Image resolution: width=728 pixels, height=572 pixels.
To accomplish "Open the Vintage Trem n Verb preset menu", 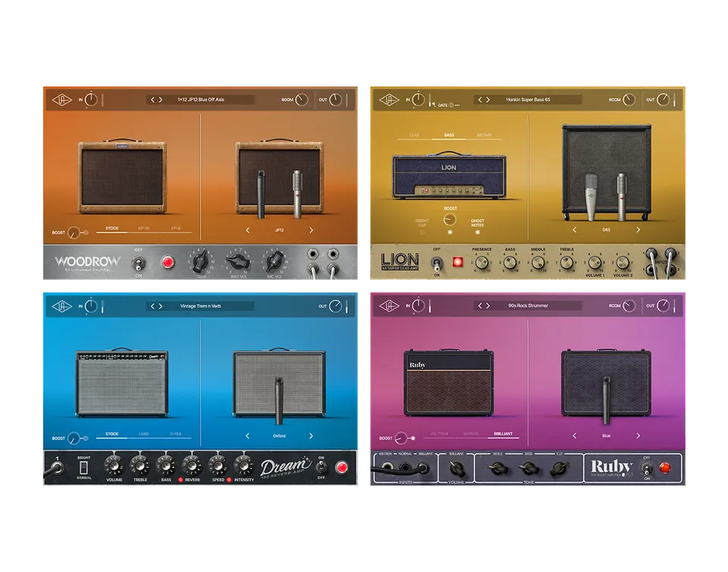I will (x=200, y=306).
